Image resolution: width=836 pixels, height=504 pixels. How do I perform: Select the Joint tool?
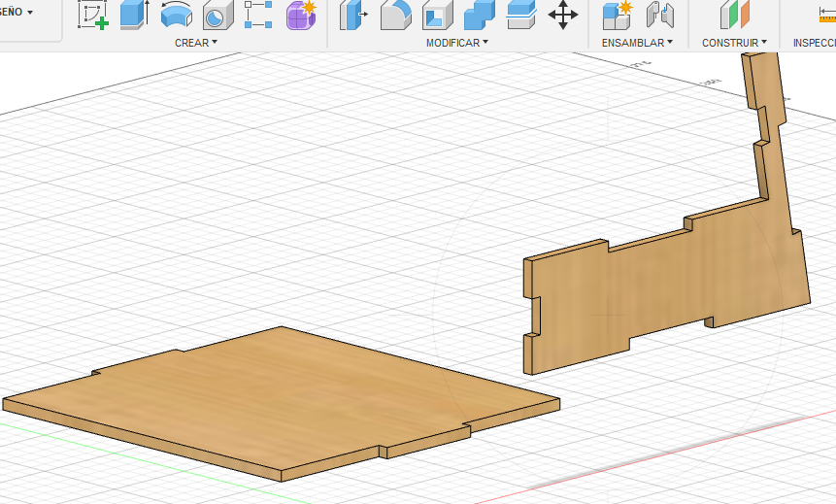pos(660,15)
